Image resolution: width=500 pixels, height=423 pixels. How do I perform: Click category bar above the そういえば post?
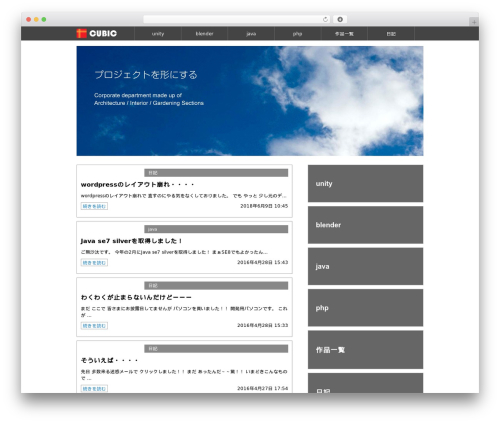[x=216, y=349]
